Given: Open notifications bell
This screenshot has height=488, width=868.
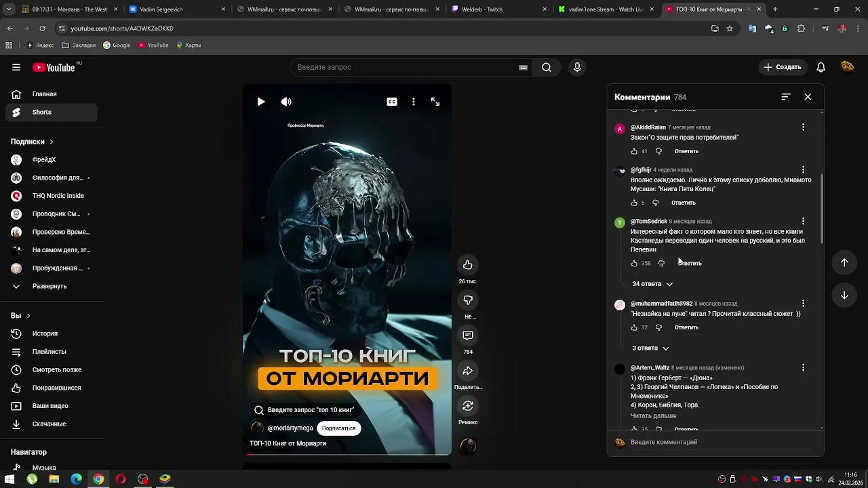Looking at the screenshot, I should (x=821, y=67).
